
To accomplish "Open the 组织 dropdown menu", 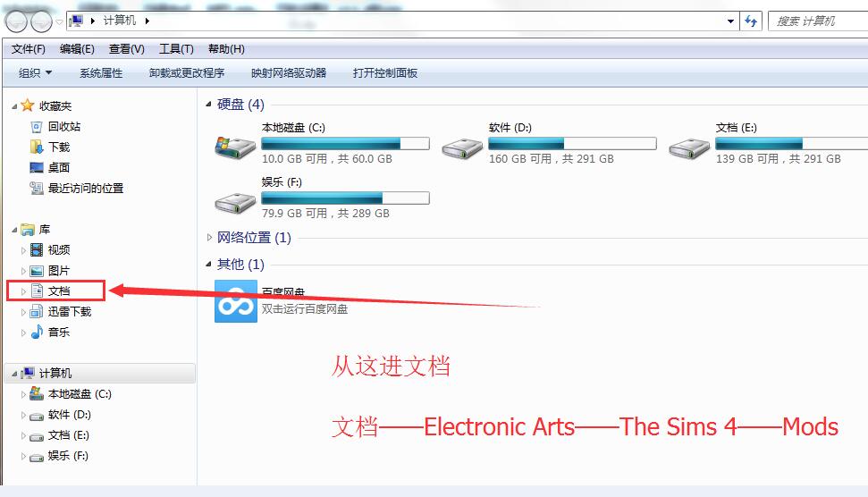I will [x=35, y=73].
